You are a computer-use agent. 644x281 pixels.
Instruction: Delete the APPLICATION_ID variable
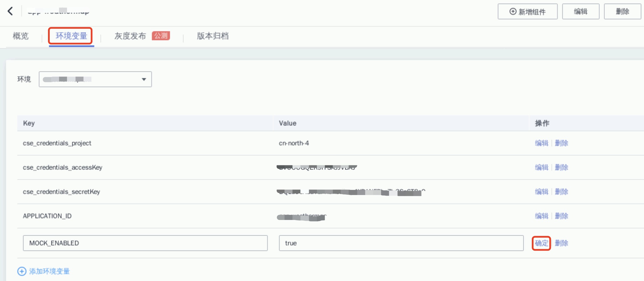point(561,216)
